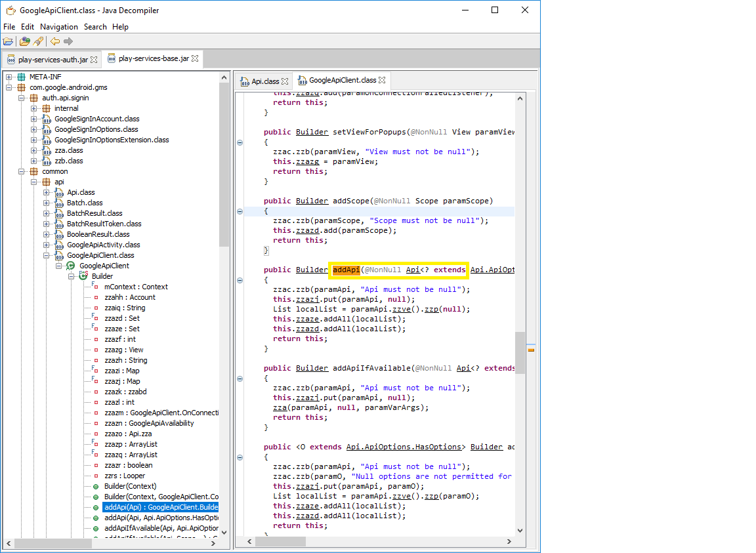
Task: Select the zza.class file icon
Action: pyautogui.click(x=47, y=150)
